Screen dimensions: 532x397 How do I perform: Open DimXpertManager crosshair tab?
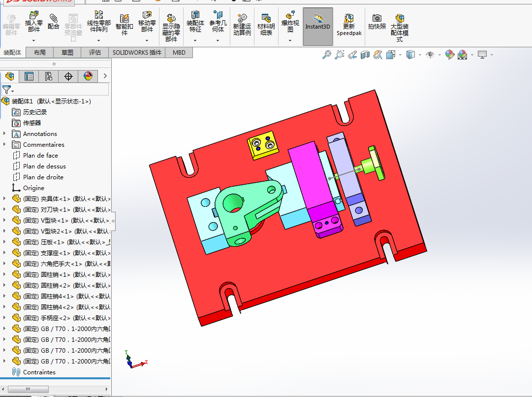pos(68,76)
